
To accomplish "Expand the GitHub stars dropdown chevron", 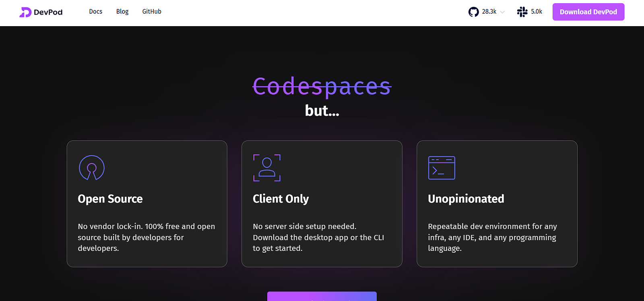I will coord(502,12).
